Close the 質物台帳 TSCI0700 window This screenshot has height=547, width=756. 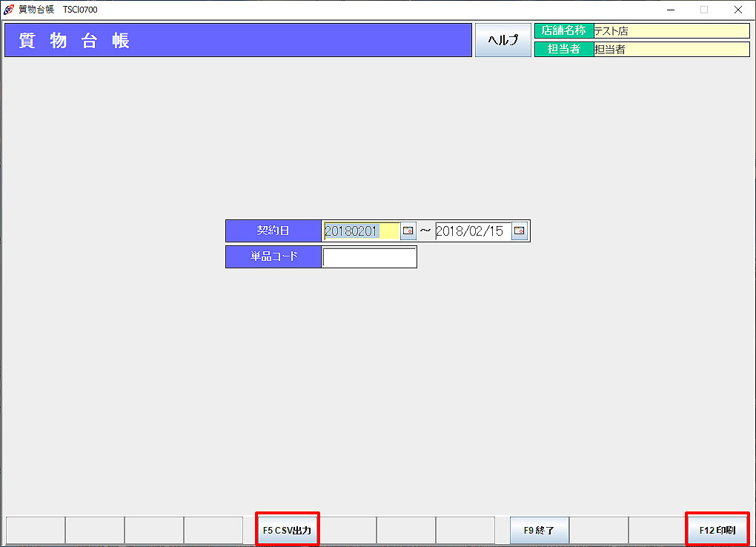click(737, 10)
